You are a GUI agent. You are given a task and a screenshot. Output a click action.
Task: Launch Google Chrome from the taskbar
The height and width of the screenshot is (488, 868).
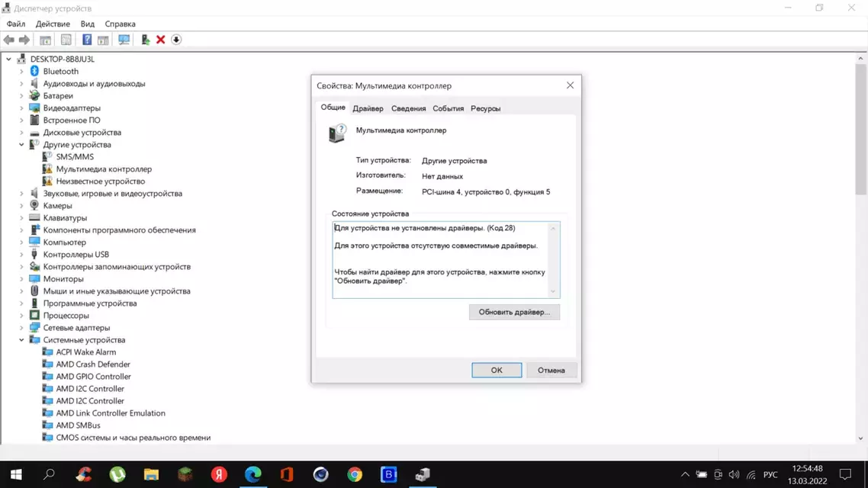pyautogui.click(x=355, y=474)
